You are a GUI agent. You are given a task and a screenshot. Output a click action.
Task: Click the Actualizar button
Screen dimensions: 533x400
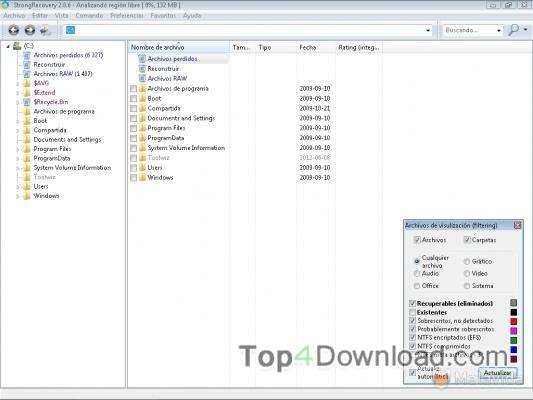pos(497,373)
